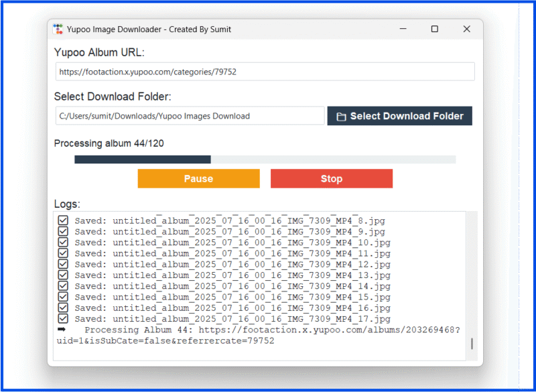Click the checkmark icon beside IMG_7309_MP4_12.jpg entry
The image size is (536, 392).
(x=62, y=264)
